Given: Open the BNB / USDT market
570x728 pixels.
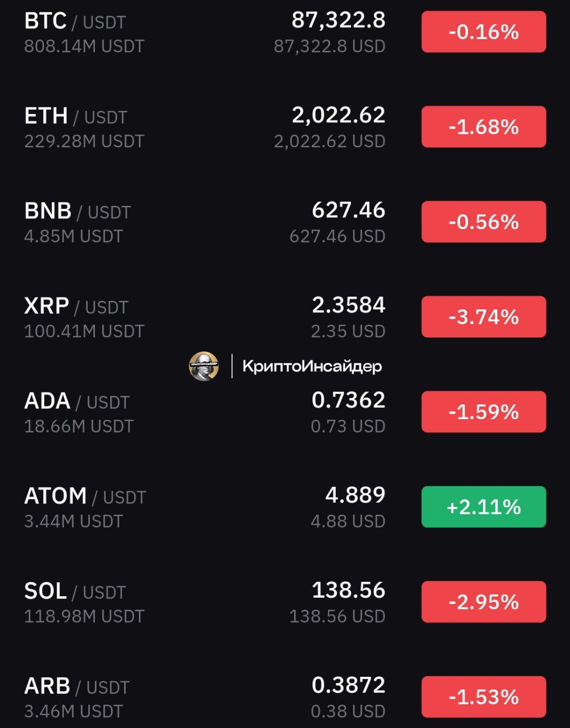Looking at the screenshot, I should (x=285, y=222).
